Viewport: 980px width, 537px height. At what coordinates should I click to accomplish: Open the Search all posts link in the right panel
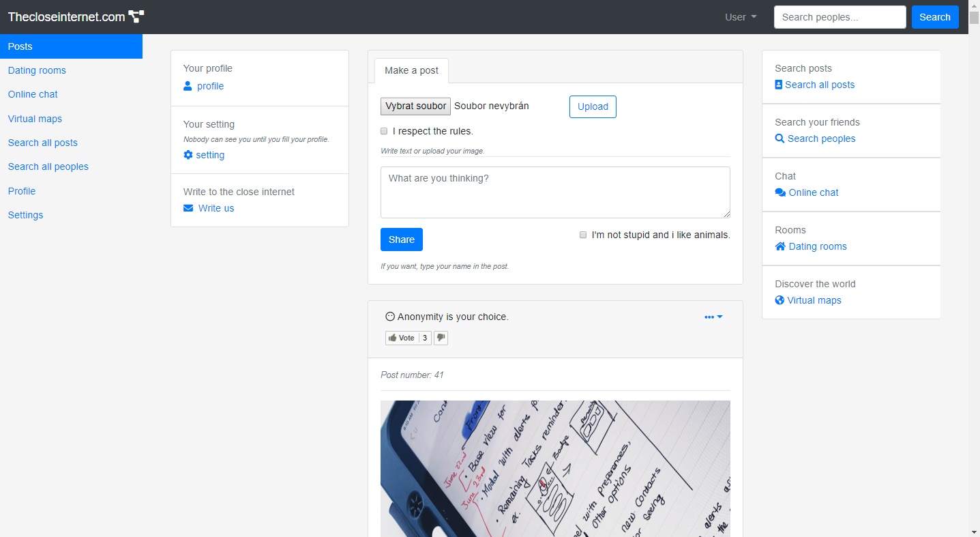coord(820,85)
